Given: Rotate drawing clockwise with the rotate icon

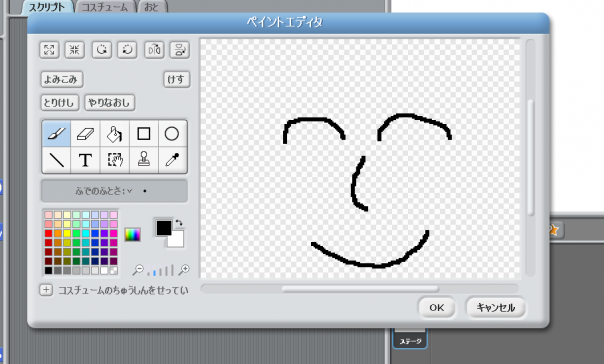Looking at the screenshot, I should pos(127,50).
